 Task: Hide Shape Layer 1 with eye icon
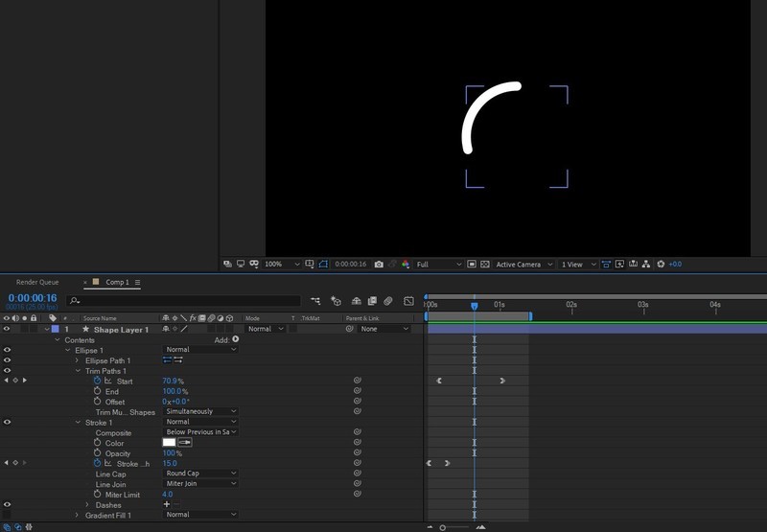coord(7,329)
